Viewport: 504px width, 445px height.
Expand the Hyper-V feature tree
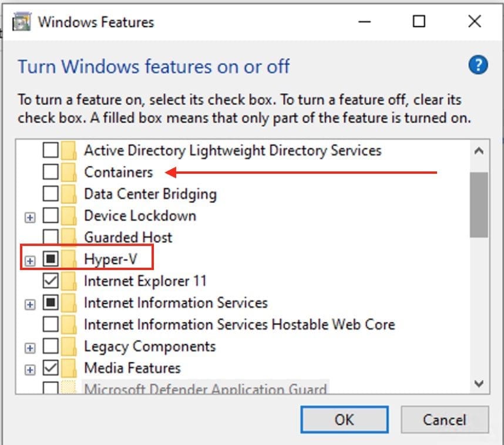[30, 259]
